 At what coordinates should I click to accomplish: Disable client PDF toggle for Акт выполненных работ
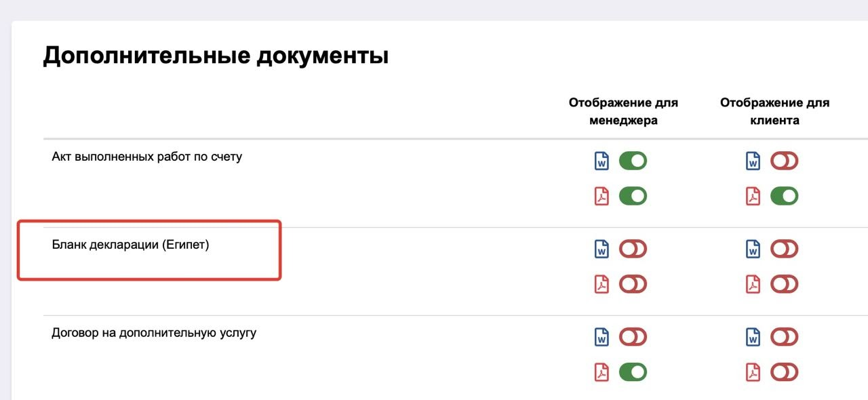point(784,197)
